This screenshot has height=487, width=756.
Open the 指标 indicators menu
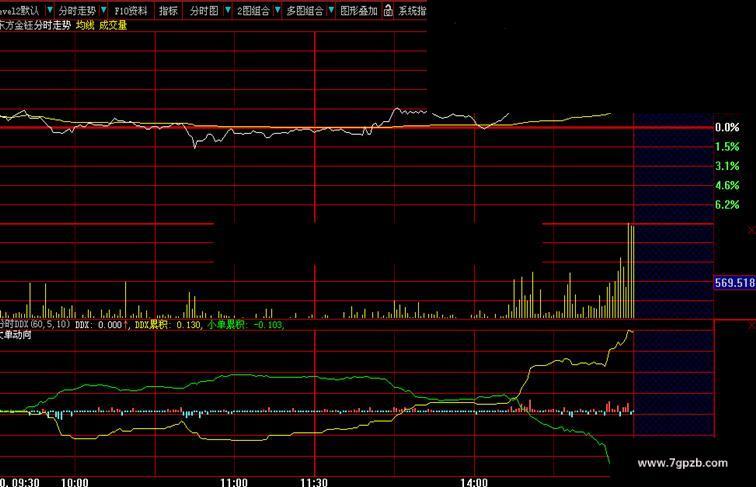click(168, 11)
